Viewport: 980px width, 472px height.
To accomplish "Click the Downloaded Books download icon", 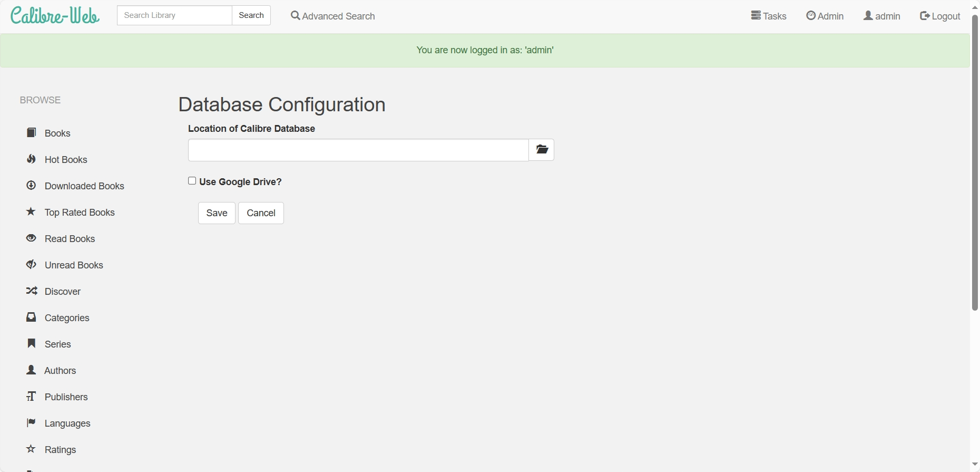I will (x=32, y=186).
